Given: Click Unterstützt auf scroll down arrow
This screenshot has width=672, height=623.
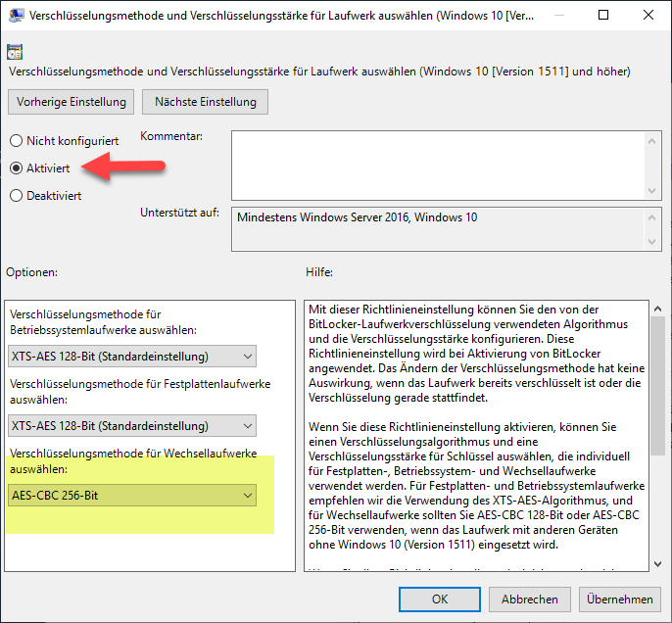Looking at the screenshot, I should (651, 242).
